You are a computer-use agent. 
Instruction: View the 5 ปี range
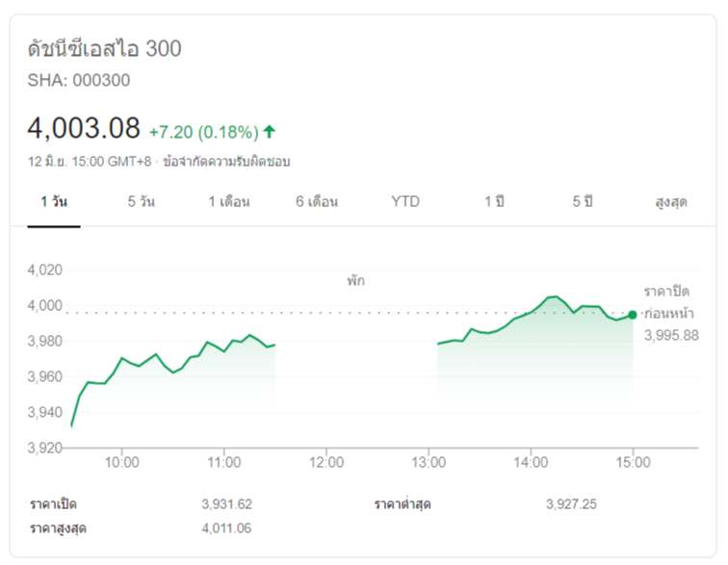point(583,202)
